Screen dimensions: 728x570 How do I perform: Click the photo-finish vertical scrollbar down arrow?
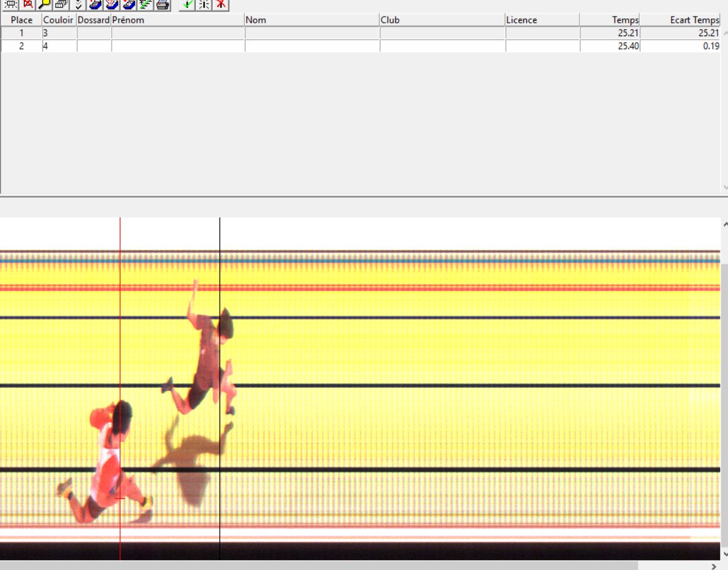click(725, 554)
